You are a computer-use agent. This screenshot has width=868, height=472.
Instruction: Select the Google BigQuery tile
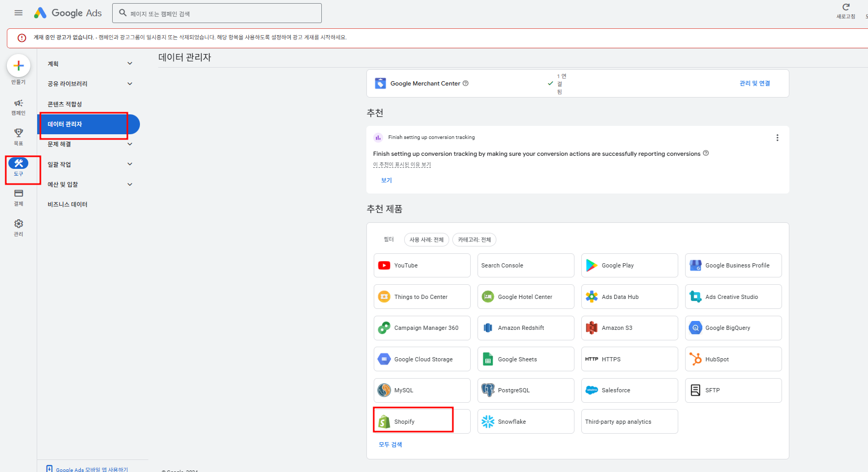[733, 328]
